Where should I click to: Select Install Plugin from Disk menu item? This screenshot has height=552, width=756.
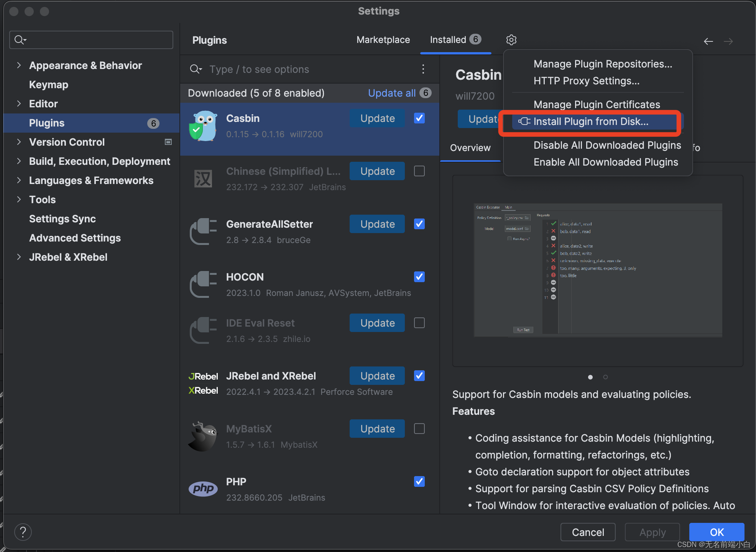click(590, 122)
